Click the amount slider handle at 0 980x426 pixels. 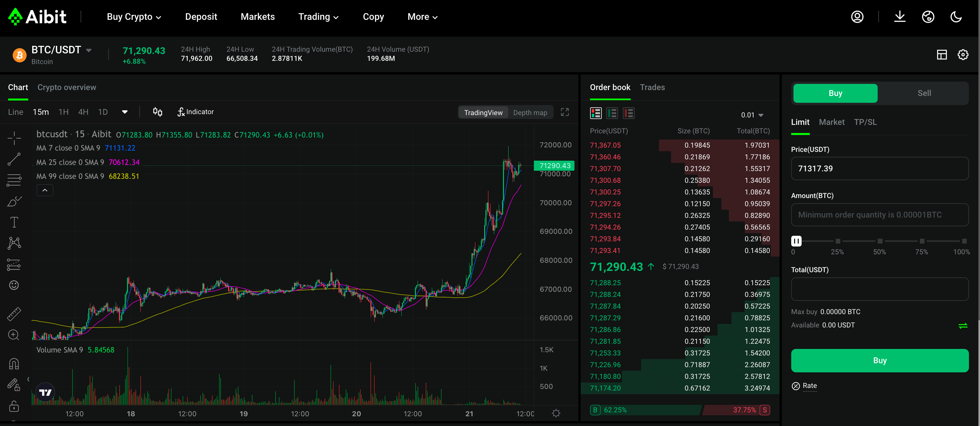coord(796,241)
